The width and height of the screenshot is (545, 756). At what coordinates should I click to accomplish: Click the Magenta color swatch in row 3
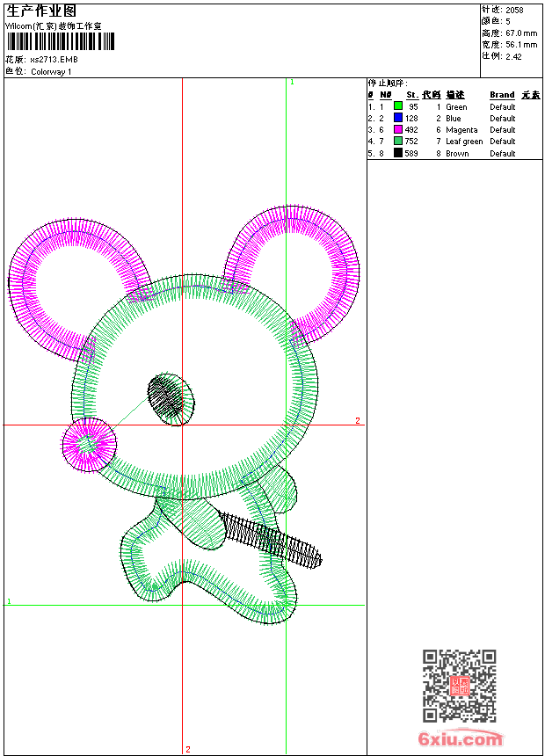coord(398,129)
